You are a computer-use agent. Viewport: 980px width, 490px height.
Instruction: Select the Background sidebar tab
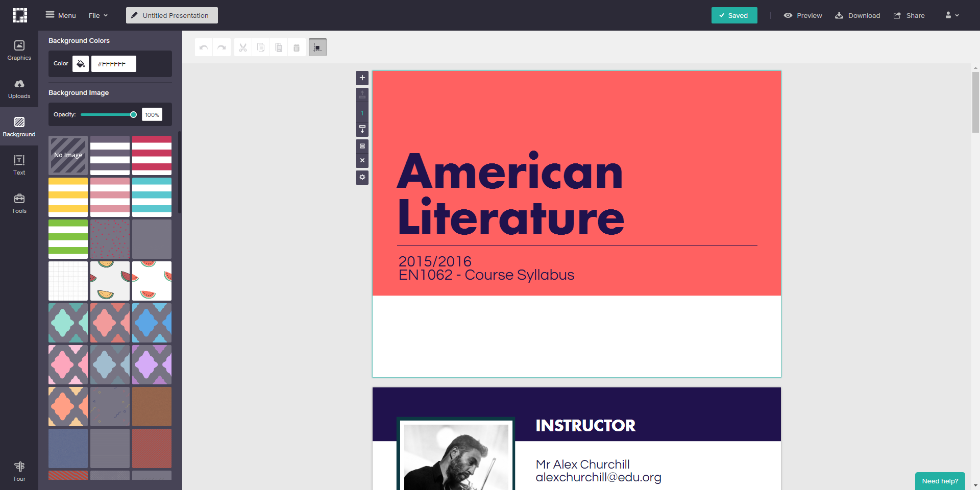(x=19, y=127)
